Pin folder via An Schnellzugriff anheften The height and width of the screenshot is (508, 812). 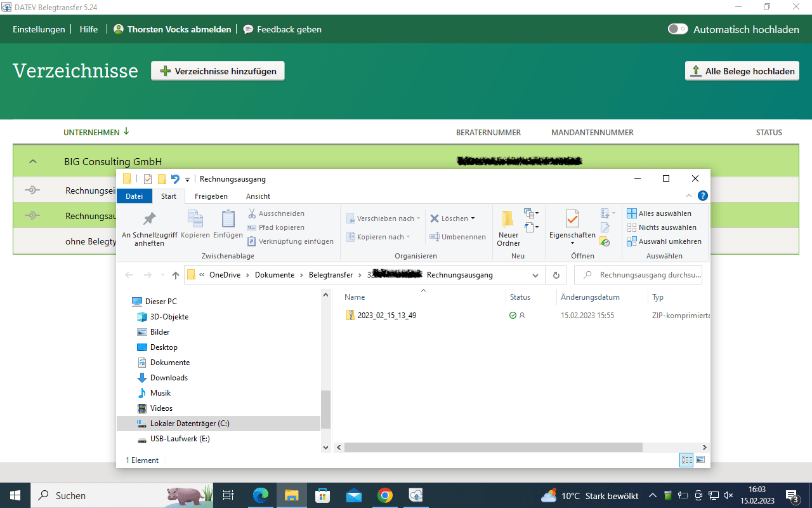149,229
